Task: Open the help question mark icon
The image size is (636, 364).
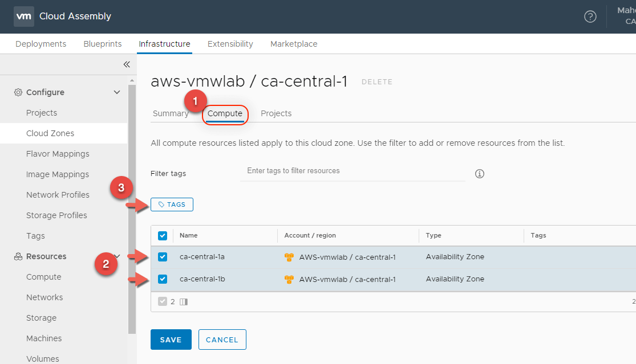Action: [590, 17]
